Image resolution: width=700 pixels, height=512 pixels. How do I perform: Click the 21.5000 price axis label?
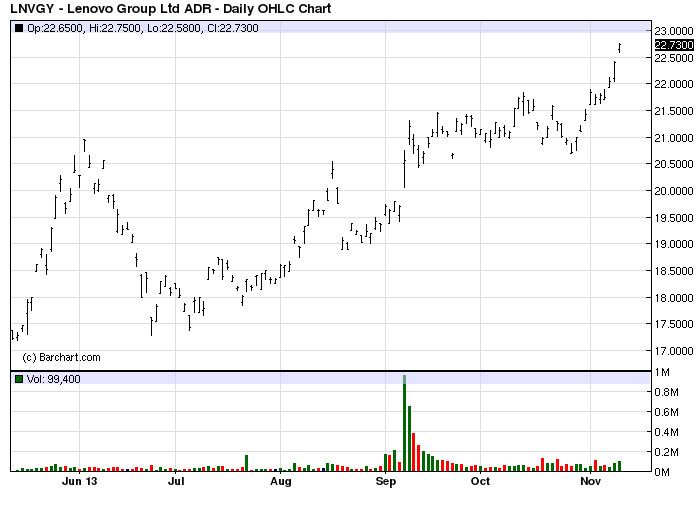[x=674, y=111]
